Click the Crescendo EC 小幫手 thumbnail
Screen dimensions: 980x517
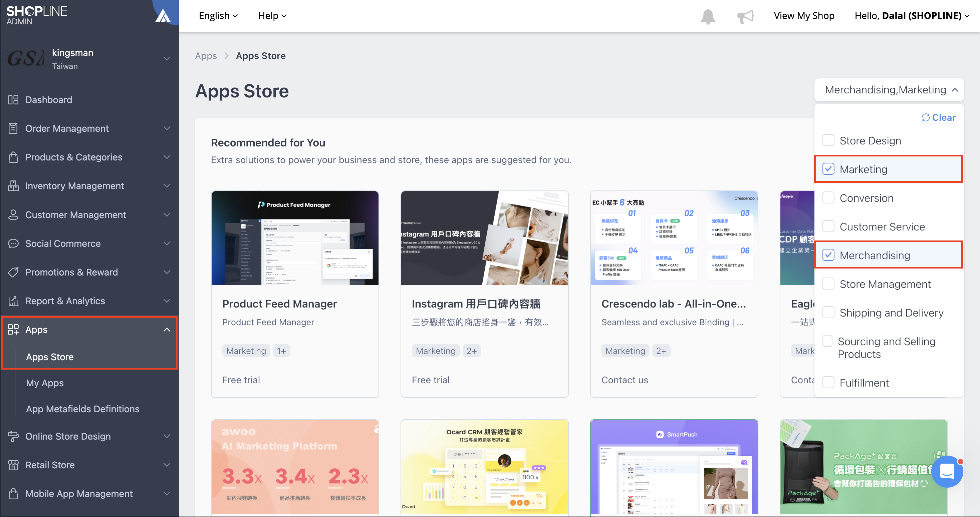(674, 237)
